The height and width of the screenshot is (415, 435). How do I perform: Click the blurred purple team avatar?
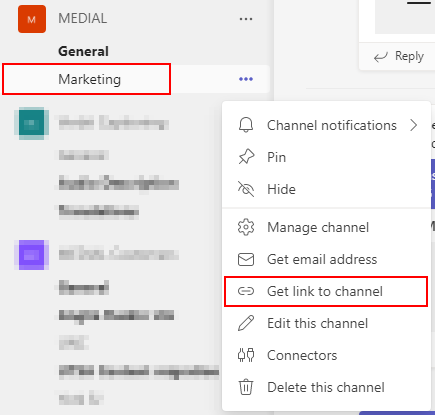[32, 255]
